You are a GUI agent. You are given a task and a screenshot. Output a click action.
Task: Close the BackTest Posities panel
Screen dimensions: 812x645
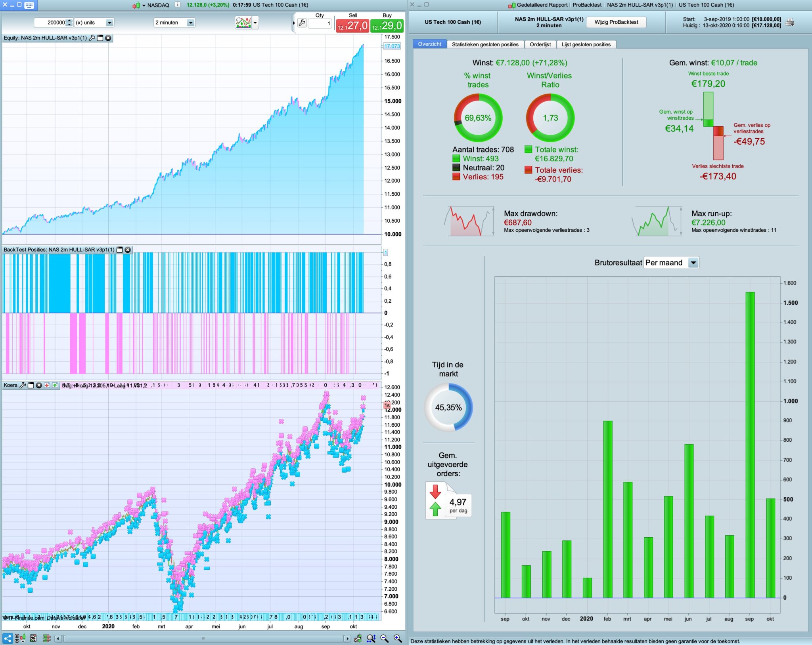[128, 250]
